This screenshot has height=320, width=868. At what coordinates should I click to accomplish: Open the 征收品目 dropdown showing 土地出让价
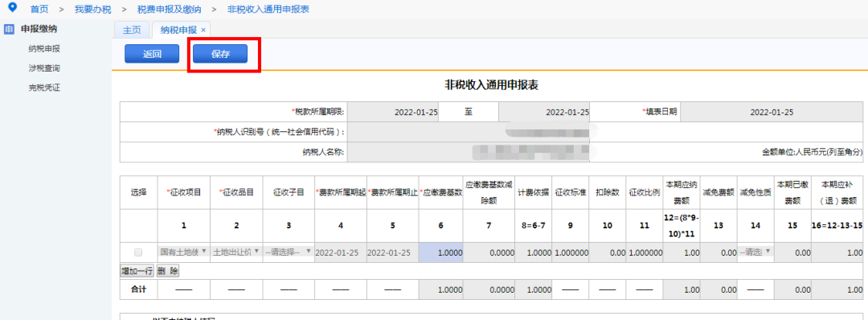pos(236,252)
